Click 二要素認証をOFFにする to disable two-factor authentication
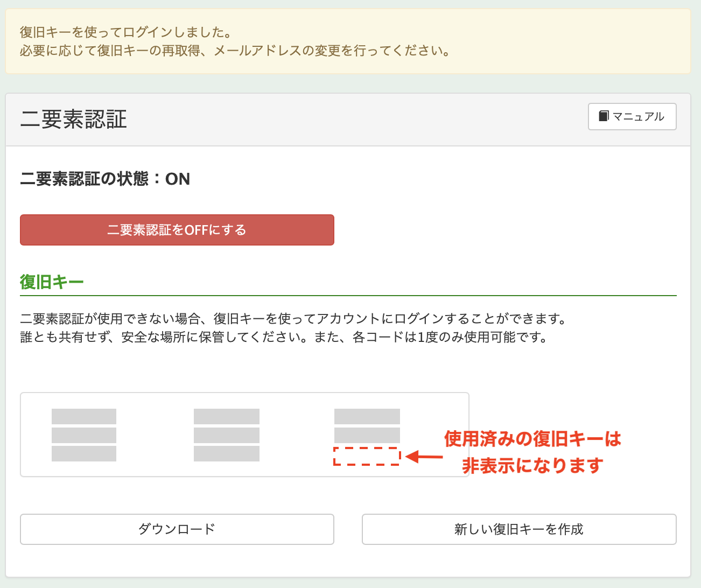This screenshot has height=588, width=701. 177,230
